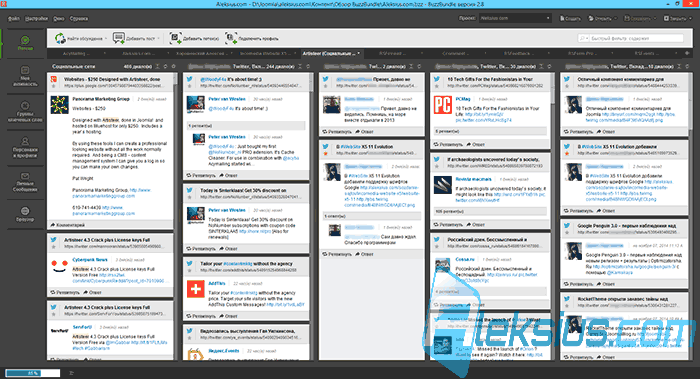Click the PCMag avatar thumbnail
Image resolution: width=700 pixels, height=379 pixels.
click(442, 105)
